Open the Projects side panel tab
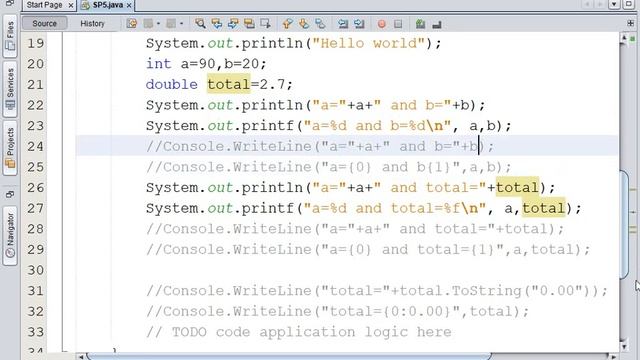This screenshot has width=640, height=360. (x=10, y=148)
